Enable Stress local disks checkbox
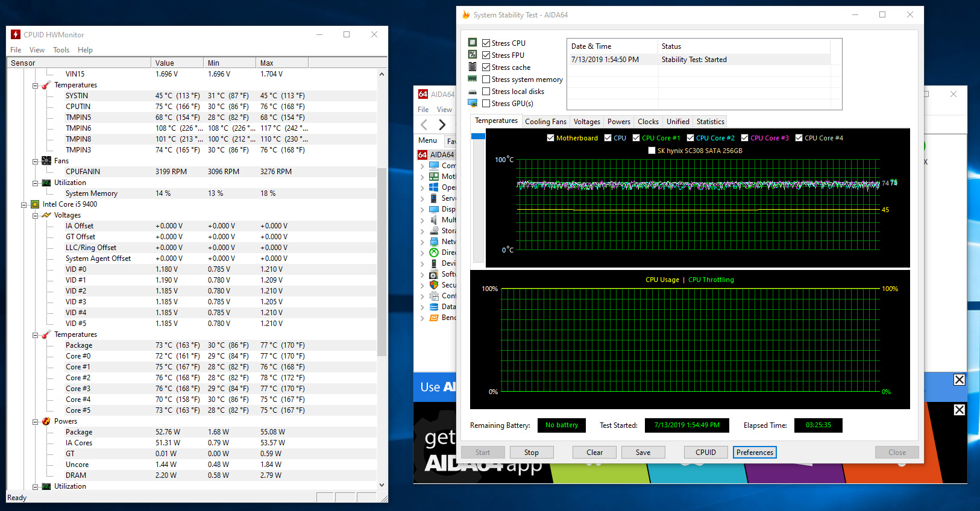The height and width of the screenshot is (511, 980). tap(486, 91)
